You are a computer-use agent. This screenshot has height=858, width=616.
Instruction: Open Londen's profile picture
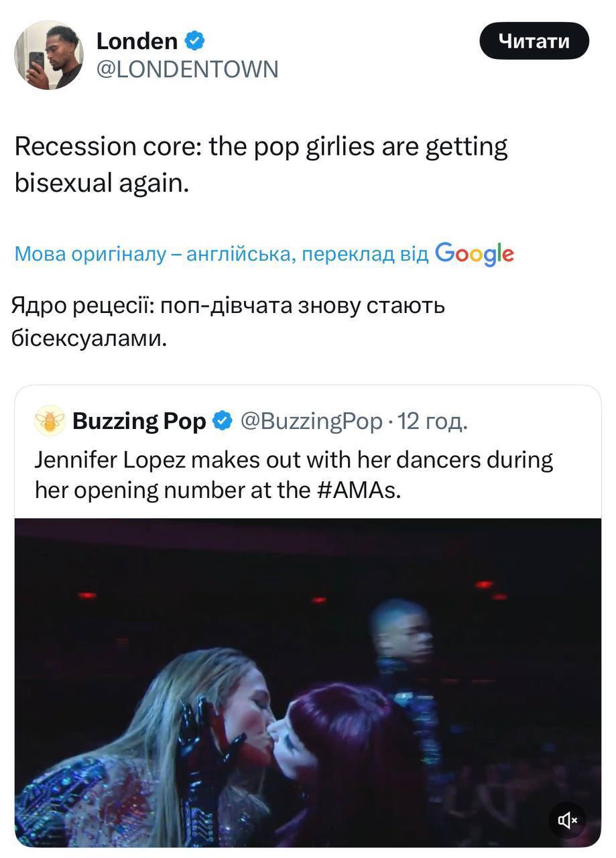pos(49,55)
